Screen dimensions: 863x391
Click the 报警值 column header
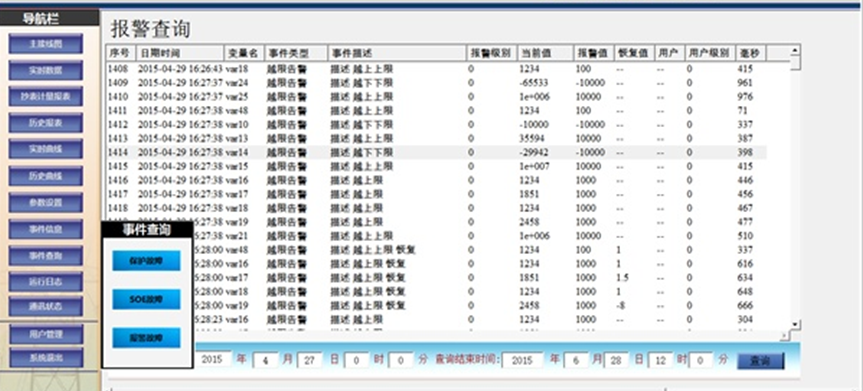[x=594, y=53]
